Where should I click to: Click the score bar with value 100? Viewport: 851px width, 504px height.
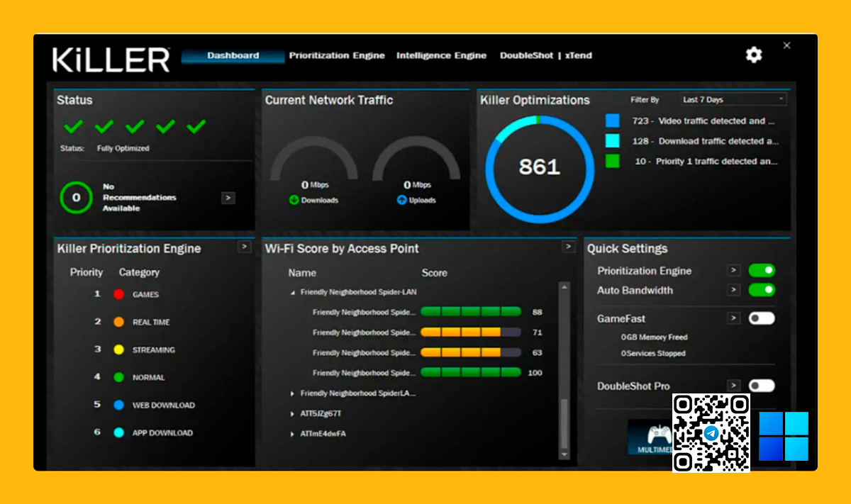pos(471,372)
